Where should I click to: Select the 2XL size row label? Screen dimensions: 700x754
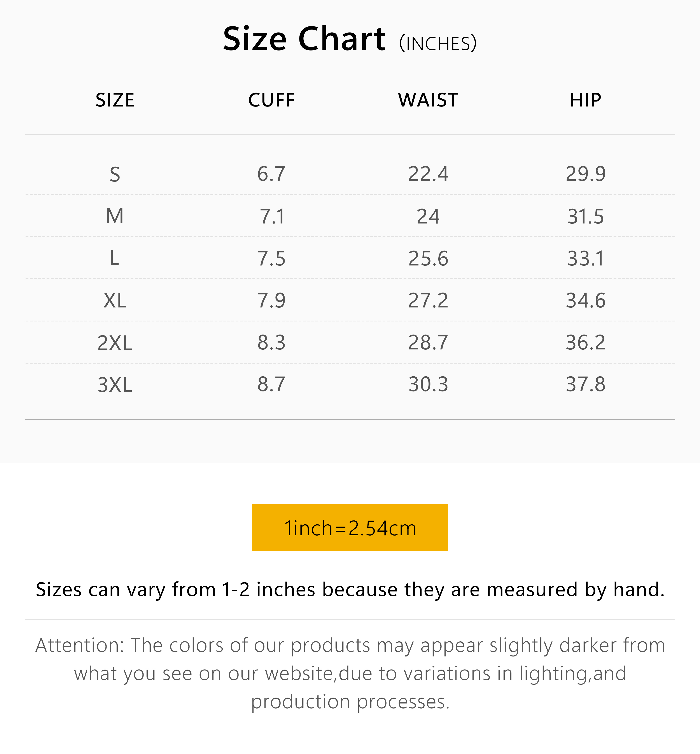tap(115, 343)
